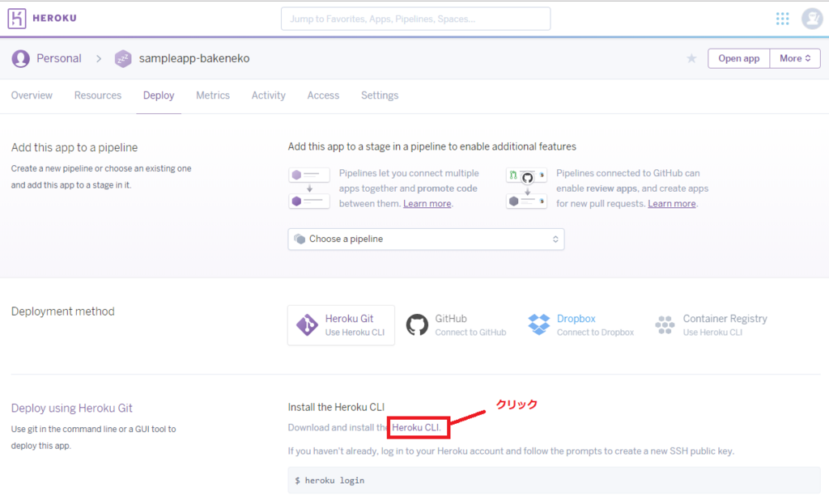The image size is (829, 504).
Task: Go to Personal in the breadcrumb
Action: [58, 58]
